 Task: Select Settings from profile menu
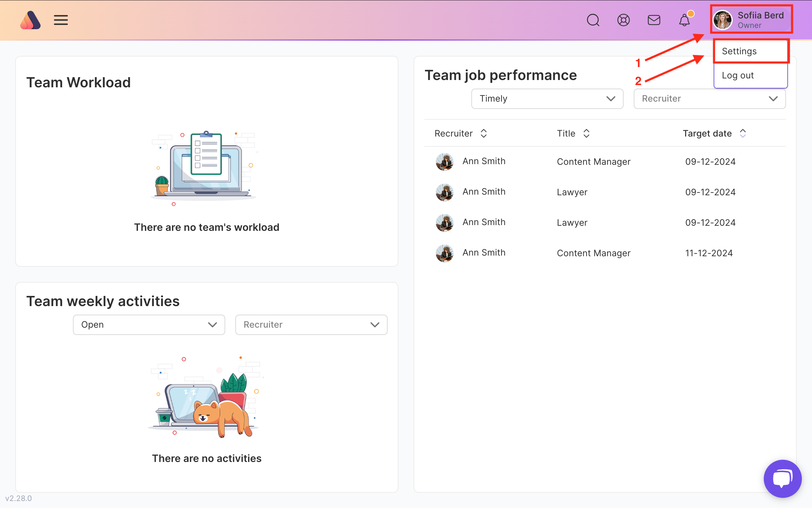point(750,51)
